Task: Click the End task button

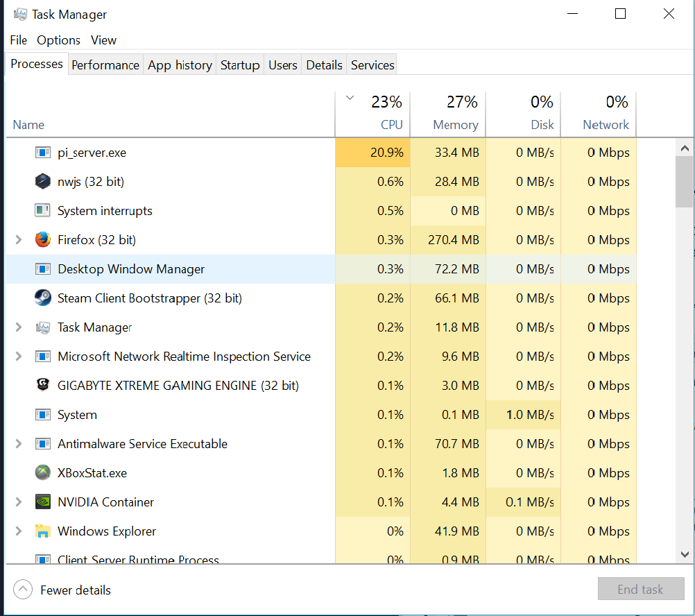Action: coord(641,588)
